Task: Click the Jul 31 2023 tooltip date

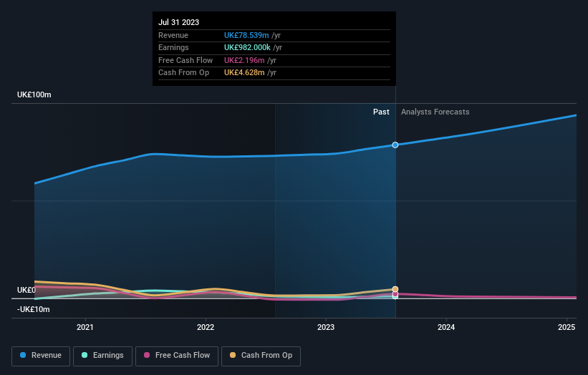Action: 178,22
